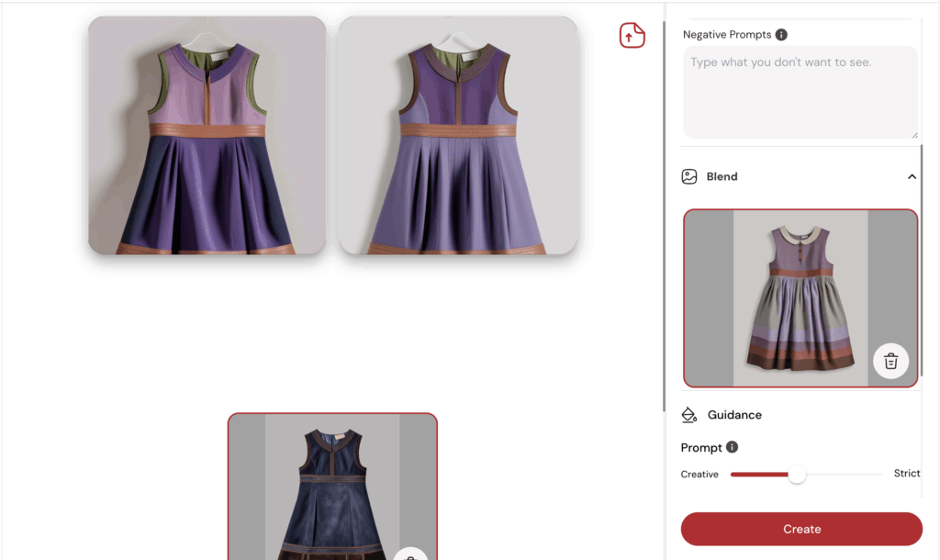This screenshot has width=940, height=560.
Task: Click the Creative slider label
Action: point(699,475)
